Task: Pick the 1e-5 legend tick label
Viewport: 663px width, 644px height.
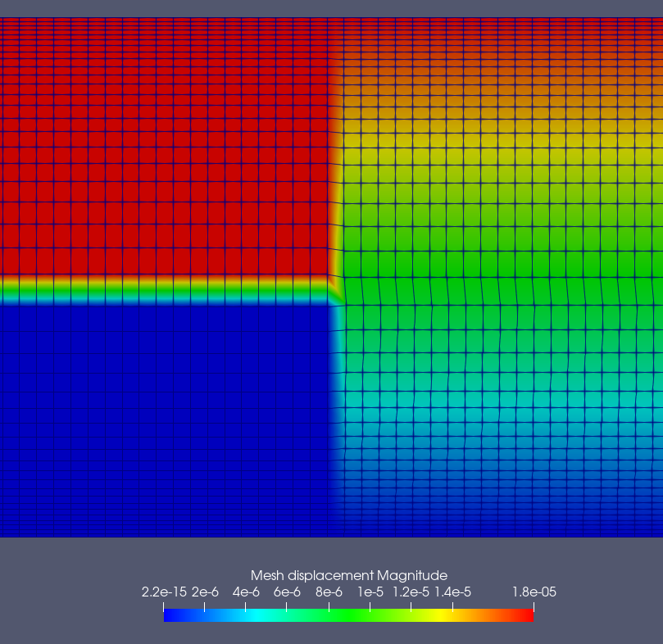Action: tap(369, 592)
